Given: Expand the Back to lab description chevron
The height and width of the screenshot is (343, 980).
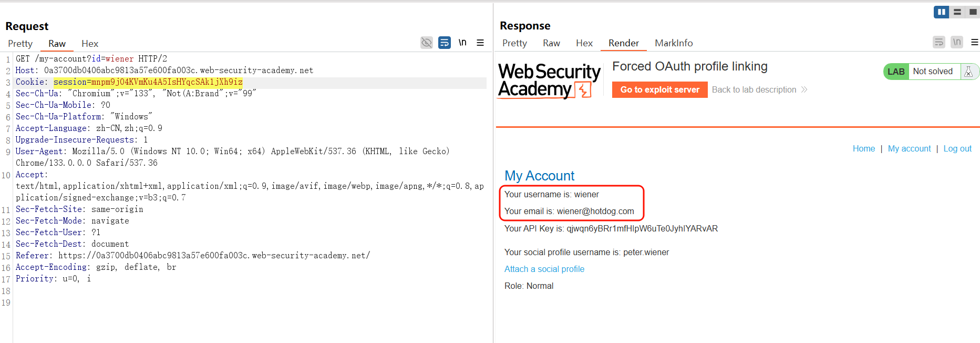Looking at the screenshot, I should pyautogui.click(x=804, y=89).
